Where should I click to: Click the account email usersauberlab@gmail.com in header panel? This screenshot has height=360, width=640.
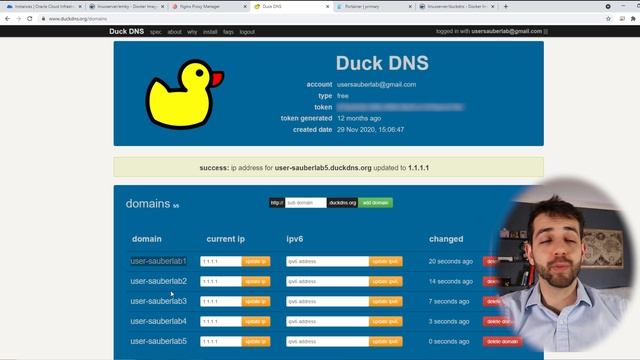376,84
